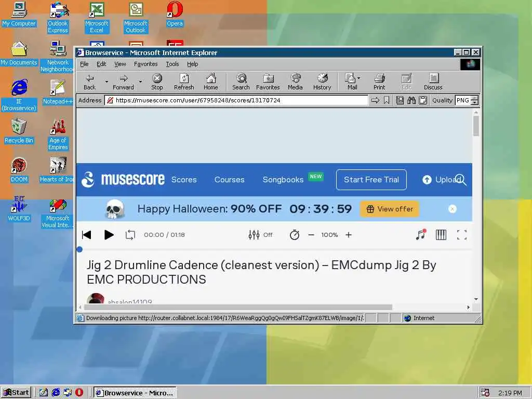This screenshot has width=532, height=399.
Task: Select WOLF3D desktop icon
Action: point(19,209)
